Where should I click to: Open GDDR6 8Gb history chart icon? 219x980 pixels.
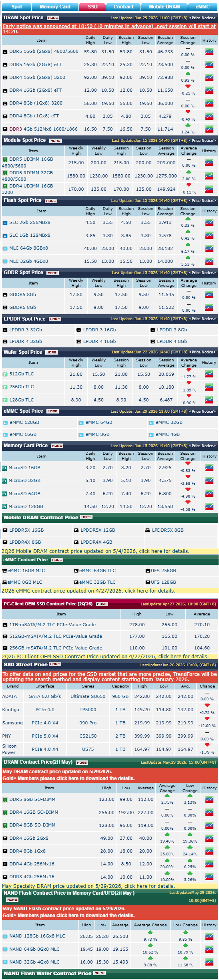(209, 307)
